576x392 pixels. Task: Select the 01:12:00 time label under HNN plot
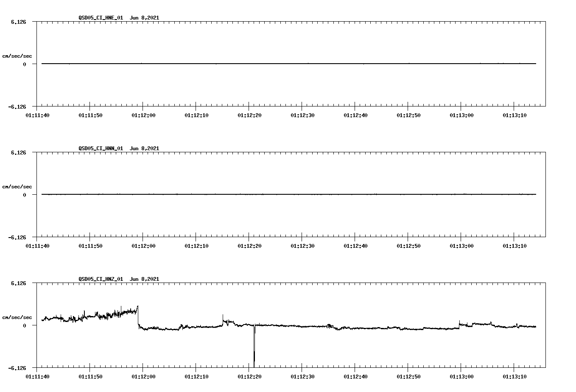tap(143, 246)
